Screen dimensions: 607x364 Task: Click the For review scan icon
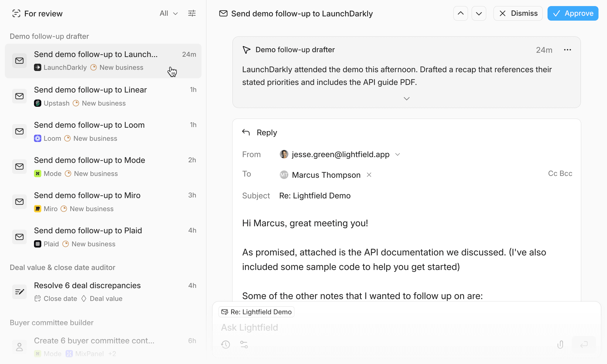tap(16, 13)
